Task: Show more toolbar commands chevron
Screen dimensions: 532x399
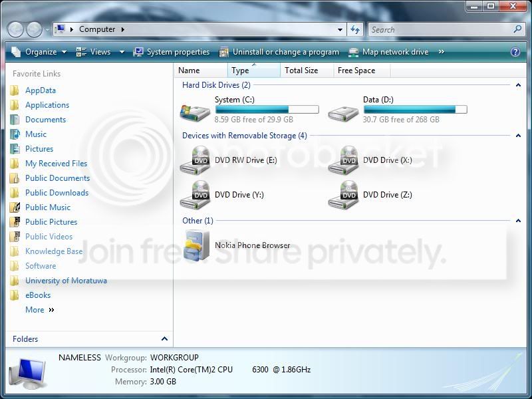Action: click(x=441, y=52)
